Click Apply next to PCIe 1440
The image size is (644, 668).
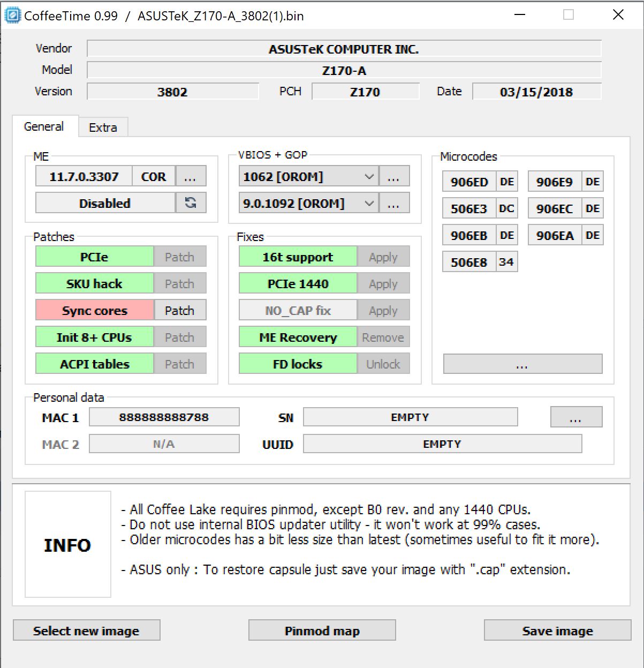(x=383, y=284)
